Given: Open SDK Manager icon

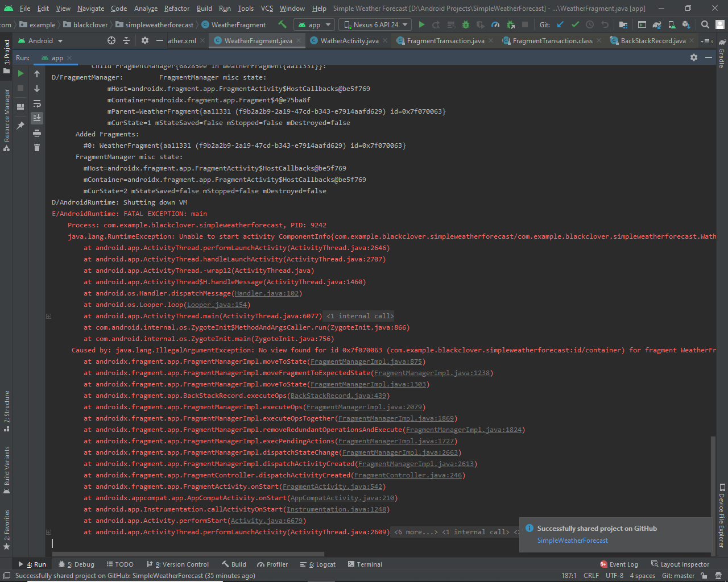Looking at the screenshot, I should point(686,24).
